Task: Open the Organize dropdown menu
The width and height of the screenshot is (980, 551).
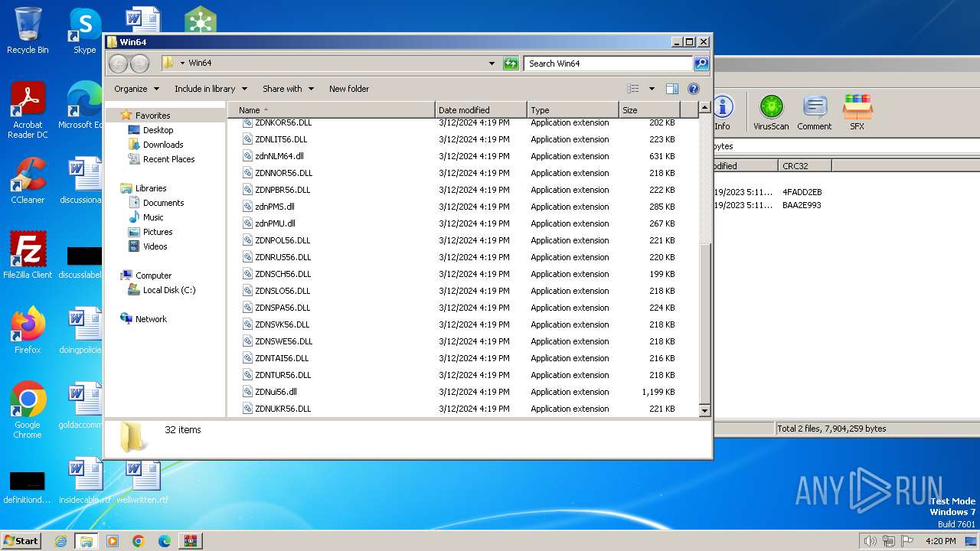Action: 137,89
